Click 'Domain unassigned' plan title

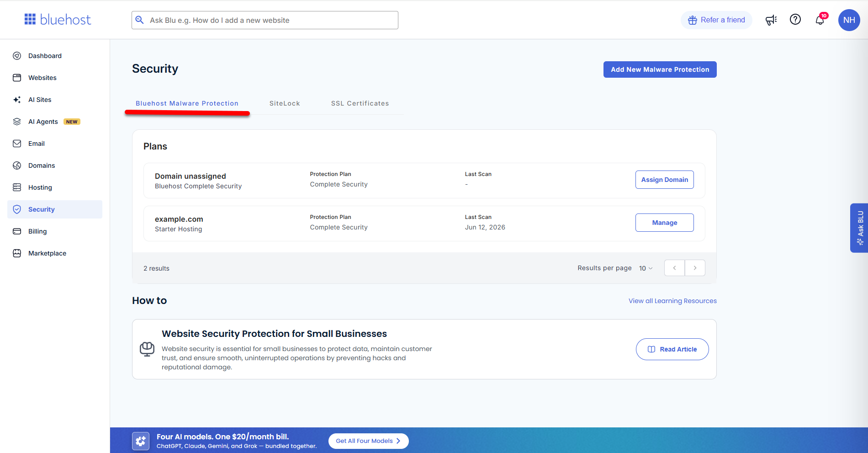pyautogui.click(x=191, y=176)
